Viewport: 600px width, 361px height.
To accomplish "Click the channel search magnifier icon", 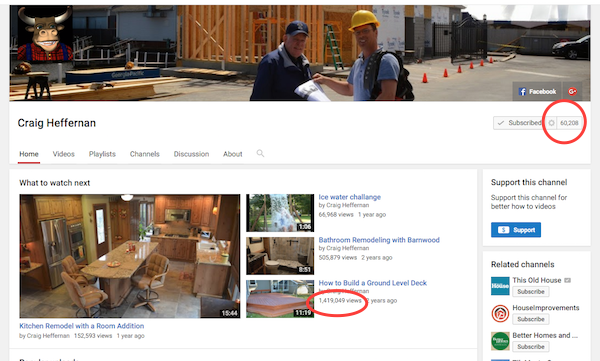I will click(x=260, y=154).
